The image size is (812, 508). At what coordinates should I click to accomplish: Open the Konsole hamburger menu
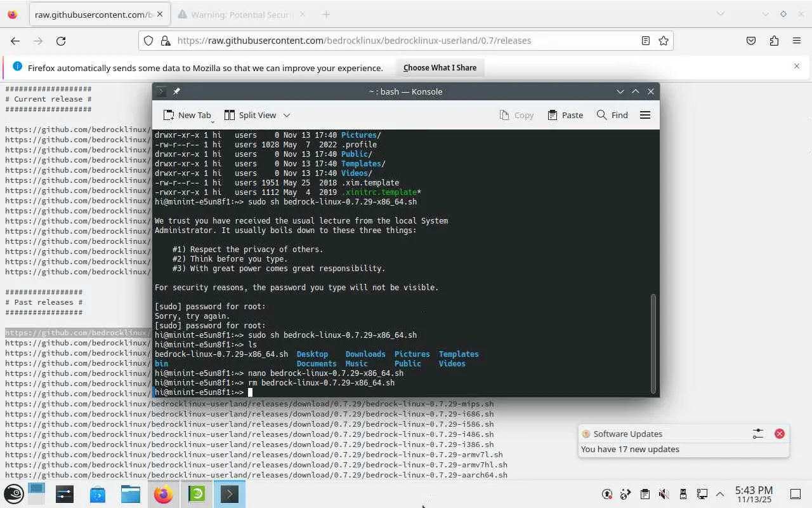point(645,115)
